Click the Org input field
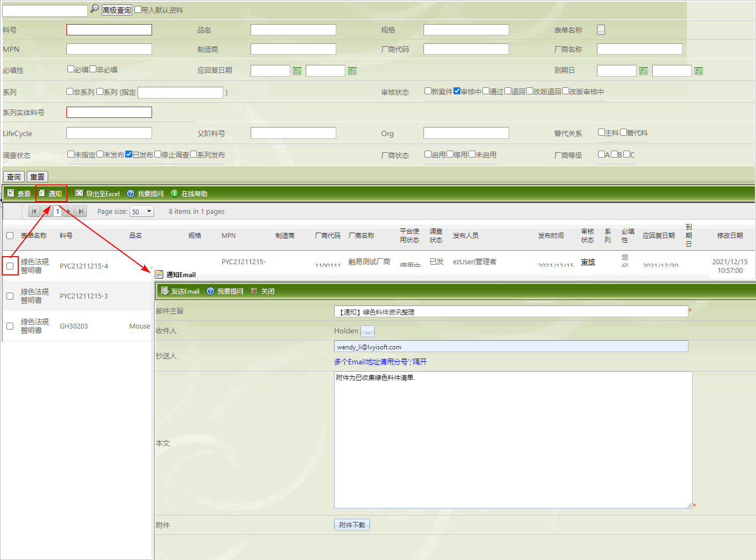Viewport: 756px width, 560px height. click(466, 133)
